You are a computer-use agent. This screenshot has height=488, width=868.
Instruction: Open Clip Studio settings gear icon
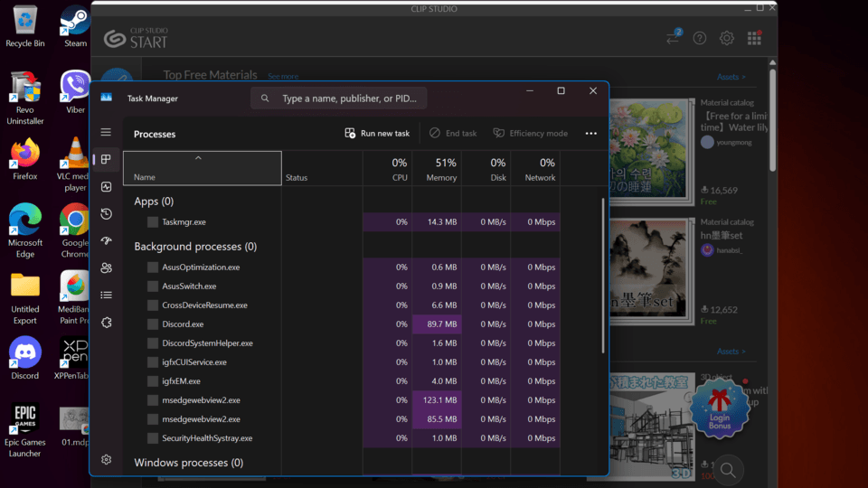[x=727, y=38]
